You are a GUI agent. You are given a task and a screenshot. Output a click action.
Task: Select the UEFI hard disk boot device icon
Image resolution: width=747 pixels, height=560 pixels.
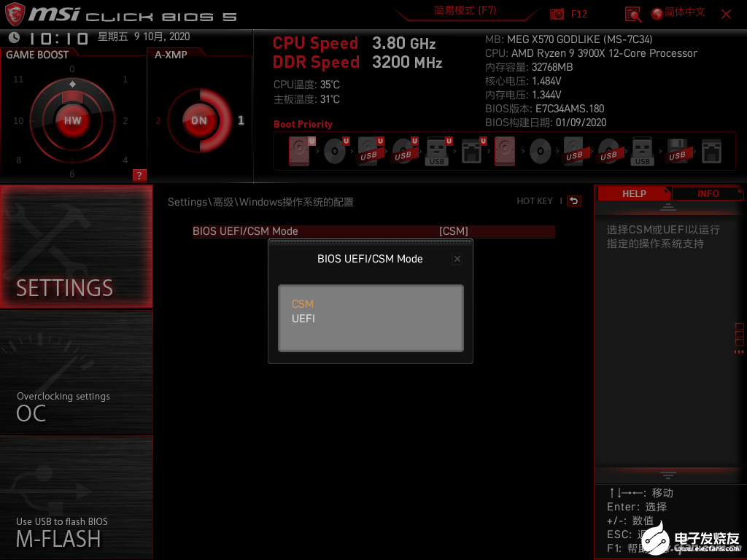click(300, 151)
